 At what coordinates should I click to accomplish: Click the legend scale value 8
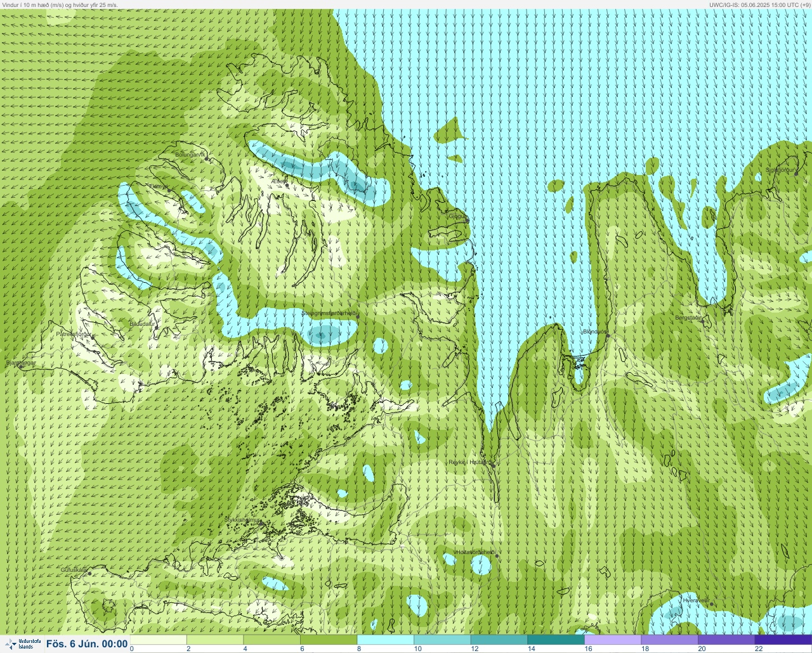point(360,649)
